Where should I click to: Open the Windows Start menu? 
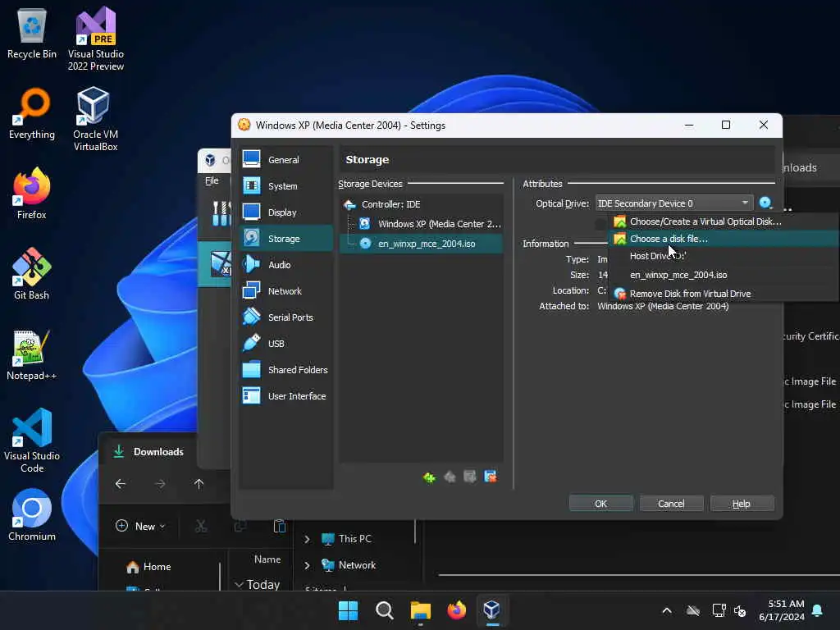tap(348, 610)
